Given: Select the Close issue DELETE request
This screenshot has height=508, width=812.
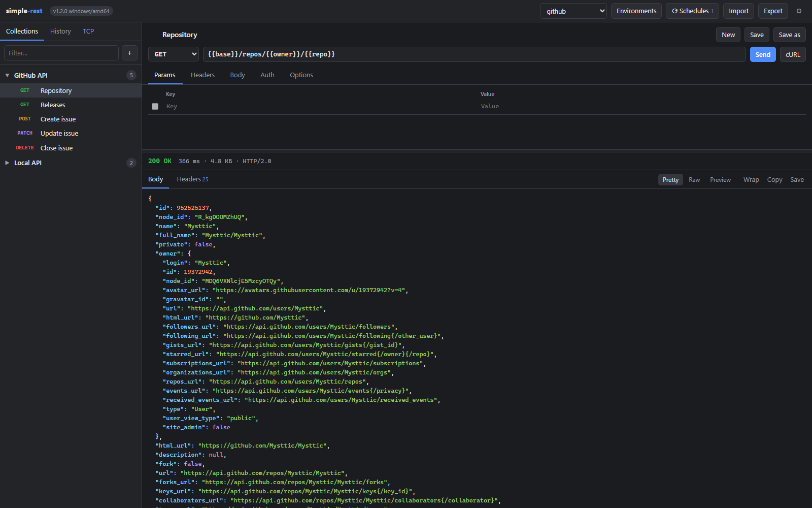Looking at the screenshot, I should click(71, 148).
